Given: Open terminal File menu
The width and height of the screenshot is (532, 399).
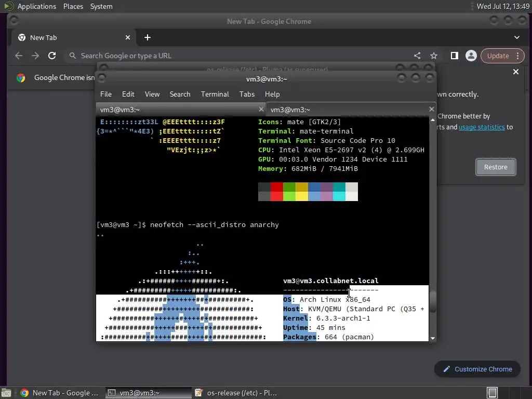Looking at the screenshot, I should (x=106, y=94).
